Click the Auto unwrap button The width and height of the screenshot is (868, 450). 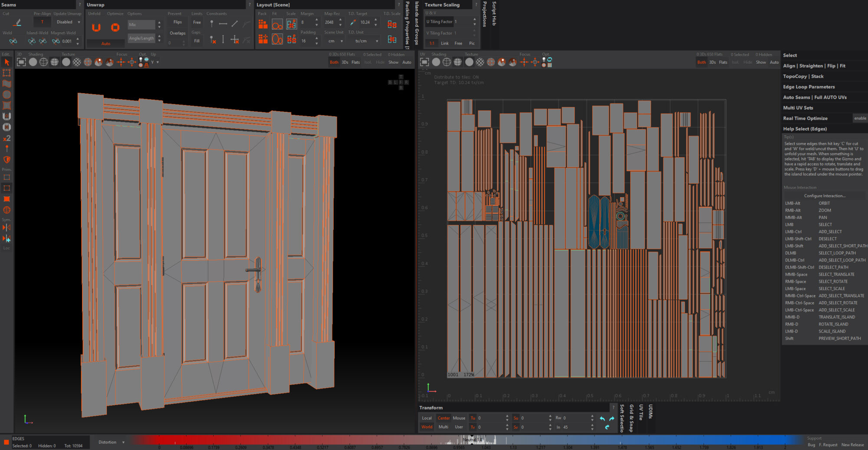(x=105, y=44)
